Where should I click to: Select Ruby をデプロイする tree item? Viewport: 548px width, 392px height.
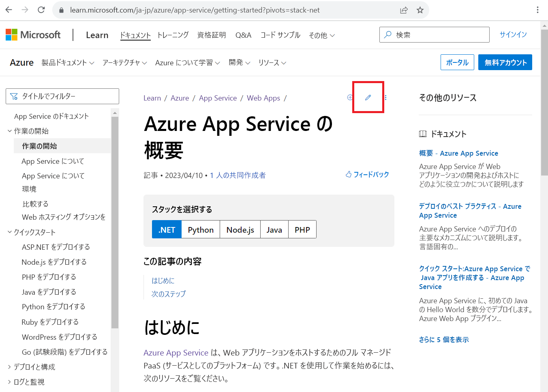point(50,322)
